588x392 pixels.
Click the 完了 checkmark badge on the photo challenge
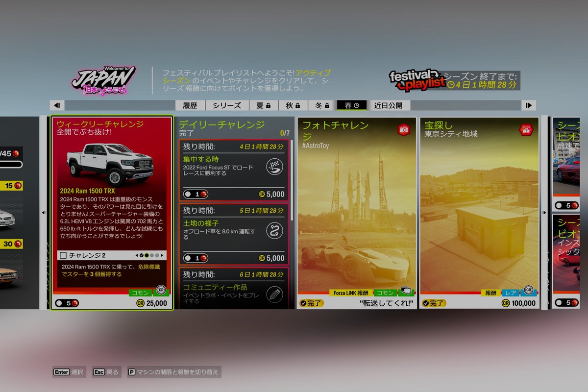click(312, 303)
